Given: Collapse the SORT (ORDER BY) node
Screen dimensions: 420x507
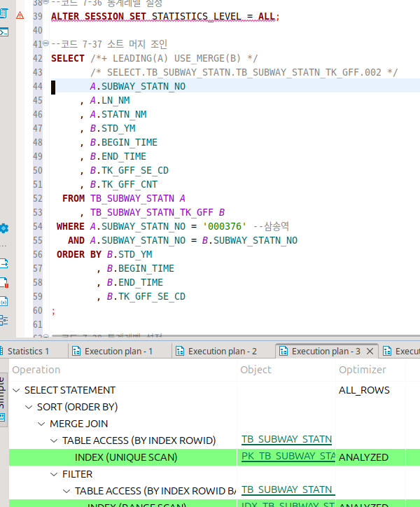Looking at the screenshot, I should [x=29, y=407].
